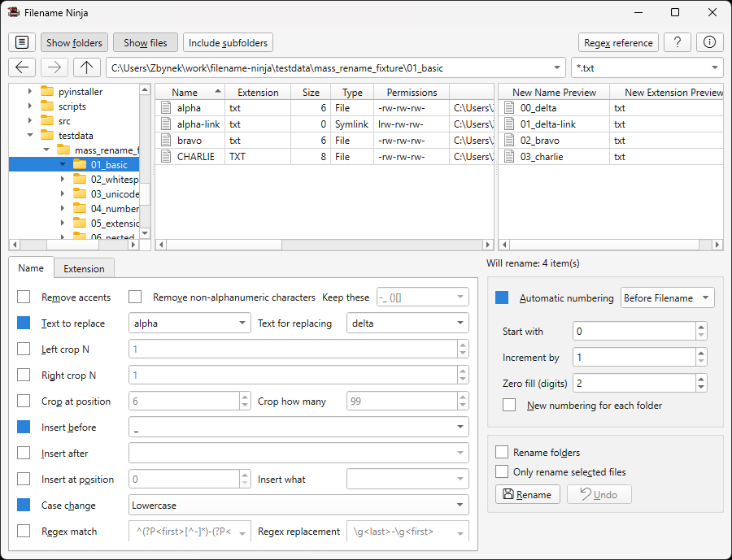Increase Zero fill digits with the stepper
The image size is (732, 560).
point(701,379)
